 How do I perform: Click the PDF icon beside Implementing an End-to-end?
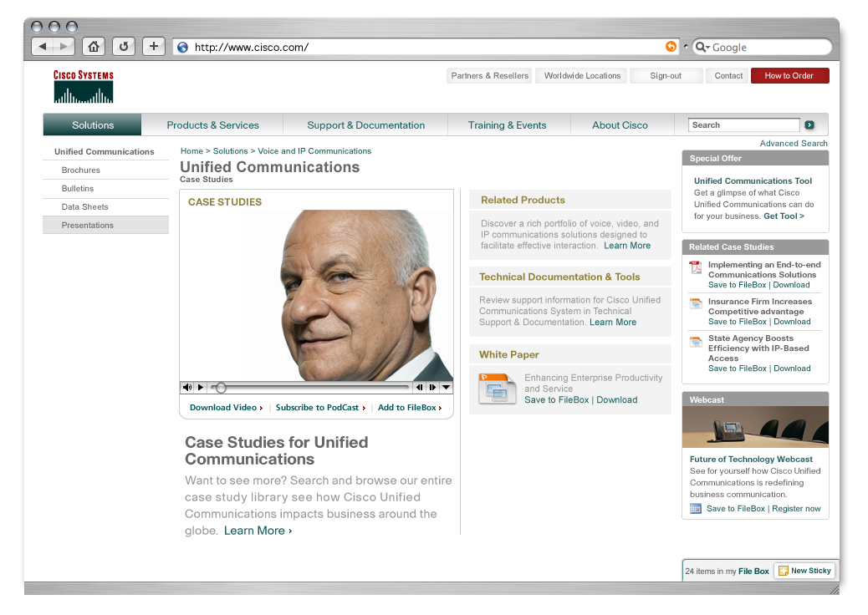coord(695,267)
